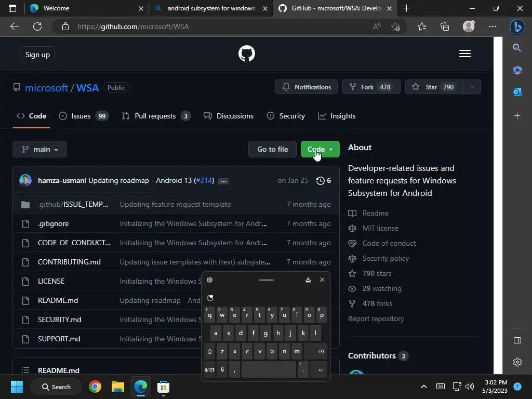Open commit link #214

click(204, 180)
